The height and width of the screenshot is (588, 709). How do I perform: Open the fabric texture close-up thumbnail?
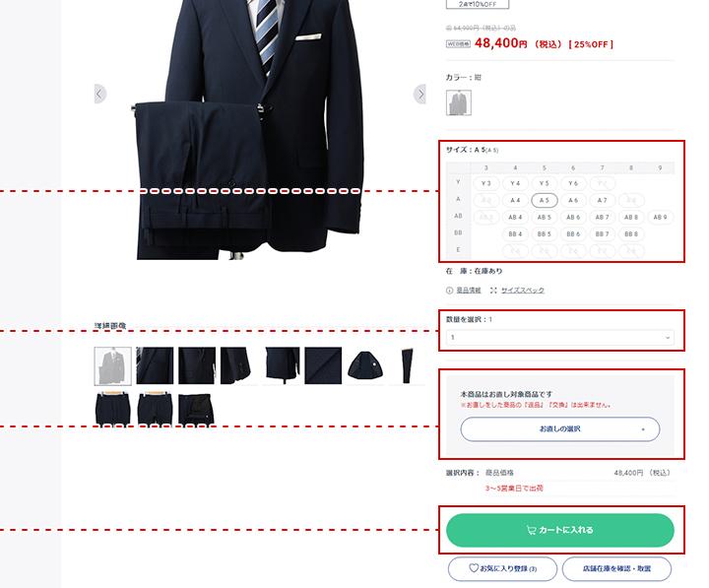click(323, 366)
